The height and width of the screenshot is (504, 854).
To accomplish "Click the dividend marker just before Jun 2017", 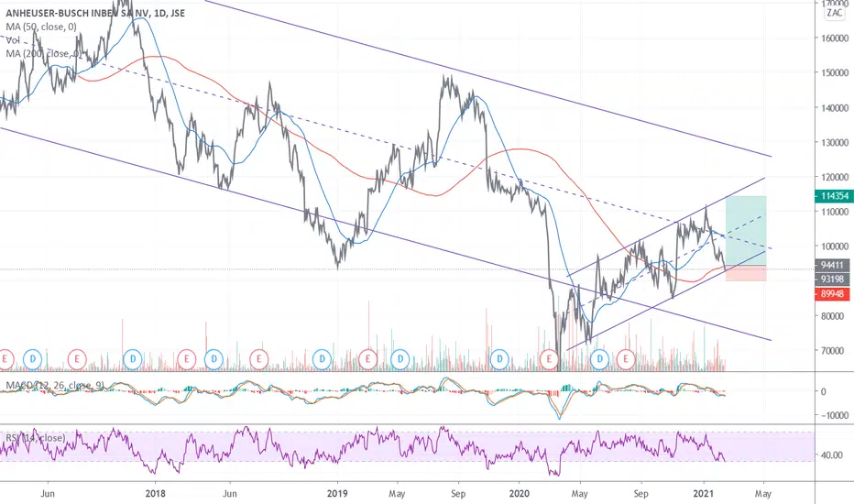I will tap(33, 359).
